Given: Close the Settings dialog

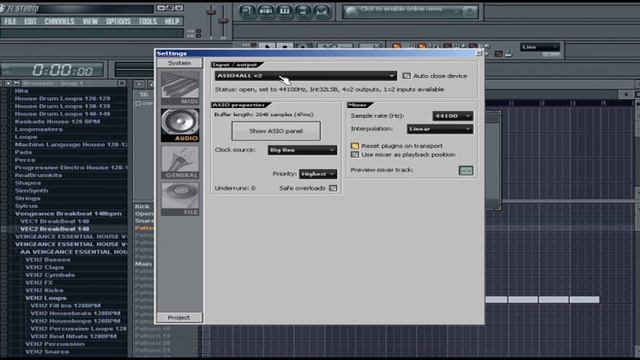Looking at the screenshot, I should [479, 53].
